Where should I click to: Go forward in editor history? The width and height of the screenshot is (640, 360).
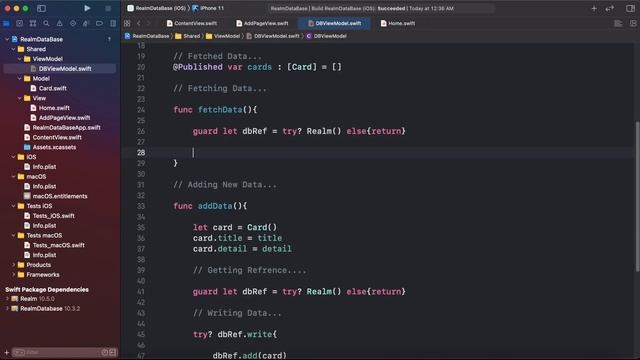click(149, 23)
